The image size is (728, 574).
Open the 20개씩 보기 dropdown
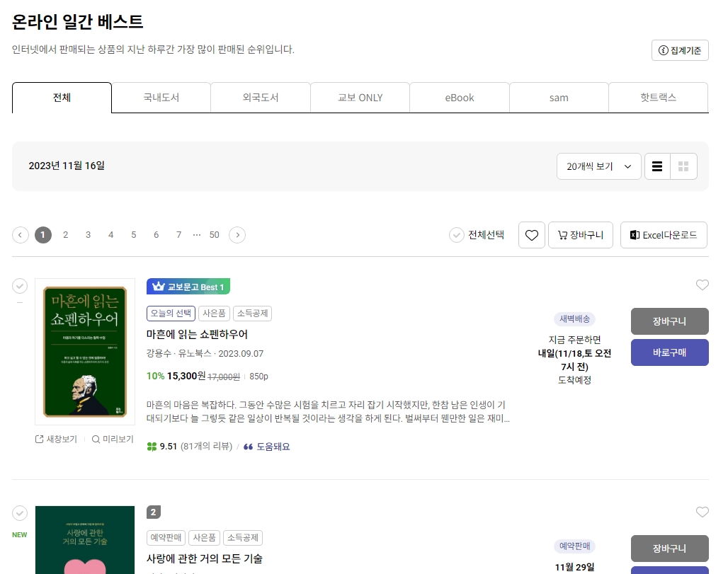click(598, 166)
